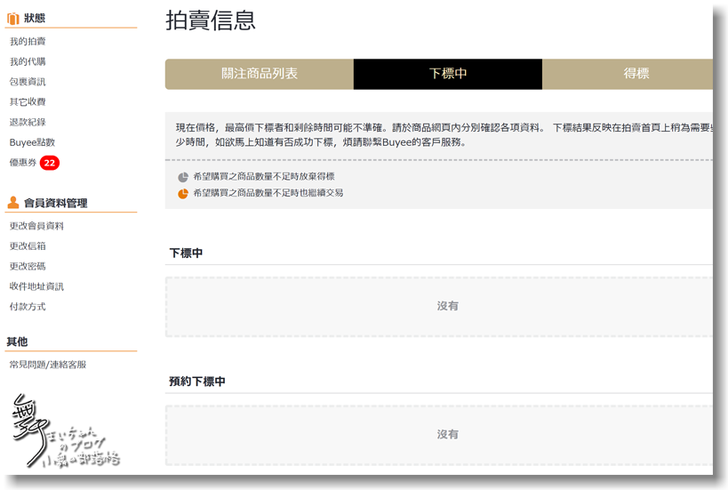View 包裹資訊 in the sidebar
728x490 pixels.
28,82
